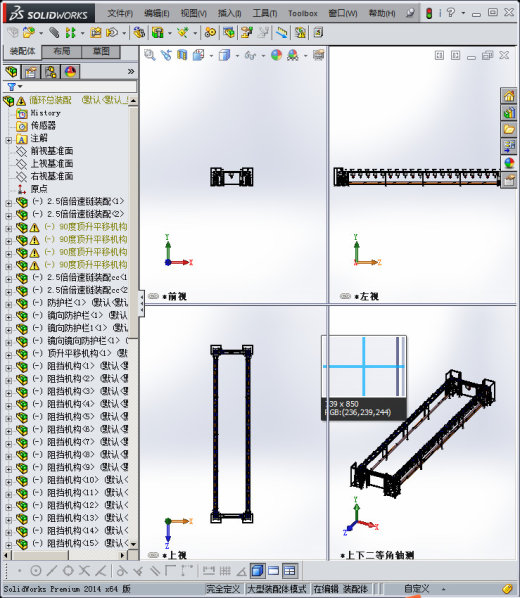Click the Apply Scene icon

293,55
